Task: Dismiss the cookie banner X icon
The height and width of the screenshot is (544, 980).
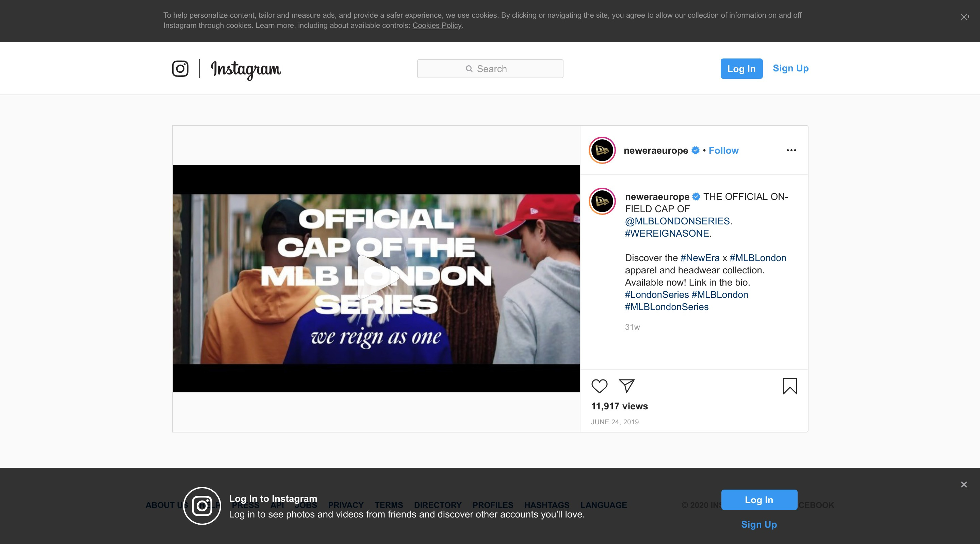Action: pos(964,17)
